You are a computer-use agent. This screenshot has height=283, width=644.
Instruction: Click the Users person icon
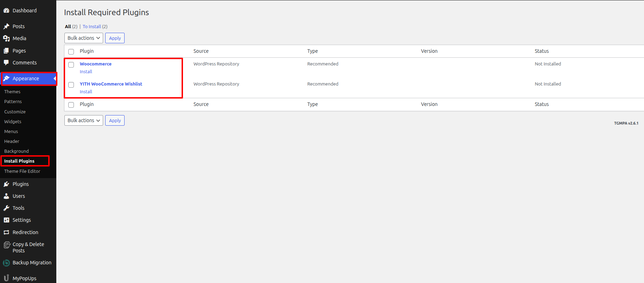click(6, 196)
